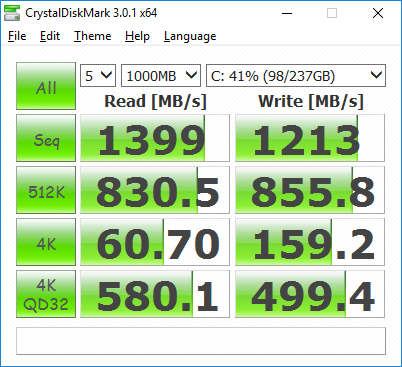This screenshot has height=367, width=402.
Task: Click the Read [MB/s] column header
Action: [x=155, y=101]
